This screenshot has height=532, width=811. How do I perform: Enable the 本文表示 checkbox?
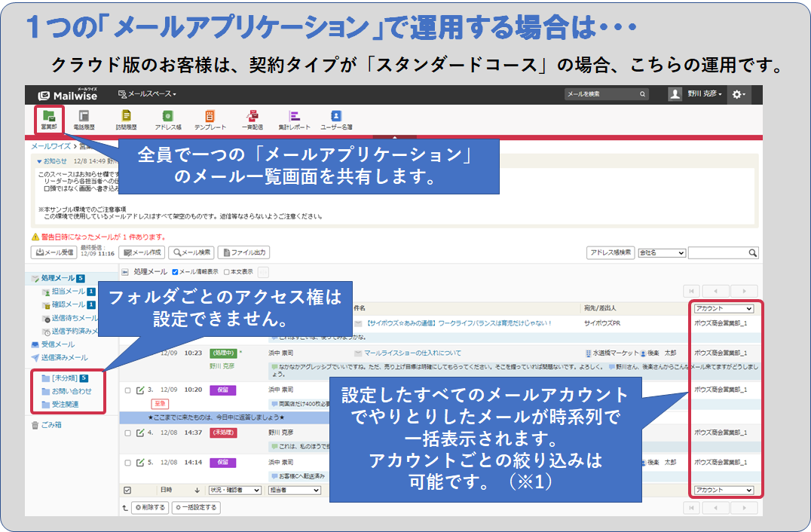(227, 272)
